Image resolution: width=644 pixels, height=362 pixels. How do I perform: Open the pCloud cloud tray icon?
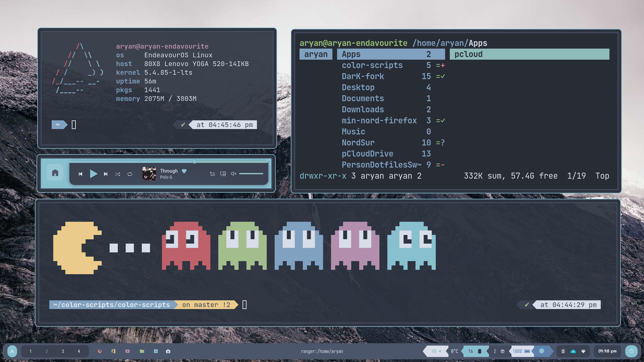pyautogui.click(x=573, y=351)
